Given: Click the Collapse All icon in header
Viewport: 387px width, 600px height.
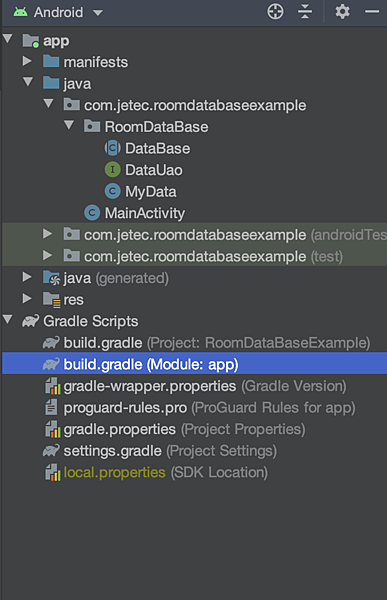Looking at the screenshot, I should click(305, 12).
